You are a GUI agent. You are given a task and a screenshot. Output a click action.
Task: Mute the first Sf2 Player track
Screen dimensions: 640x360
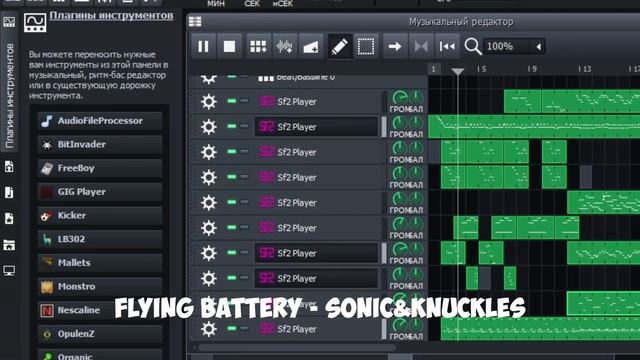(x=232, y=101)
